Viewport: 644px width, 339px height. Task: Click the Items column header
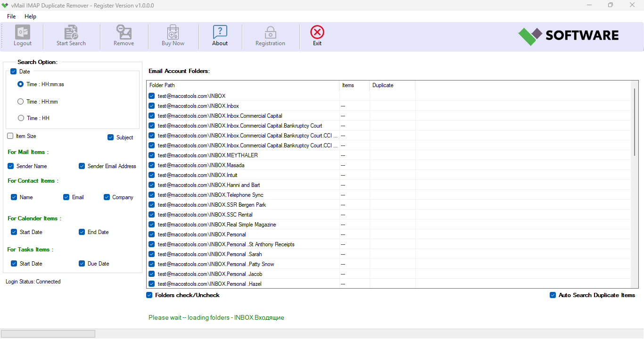click(355, 86)
